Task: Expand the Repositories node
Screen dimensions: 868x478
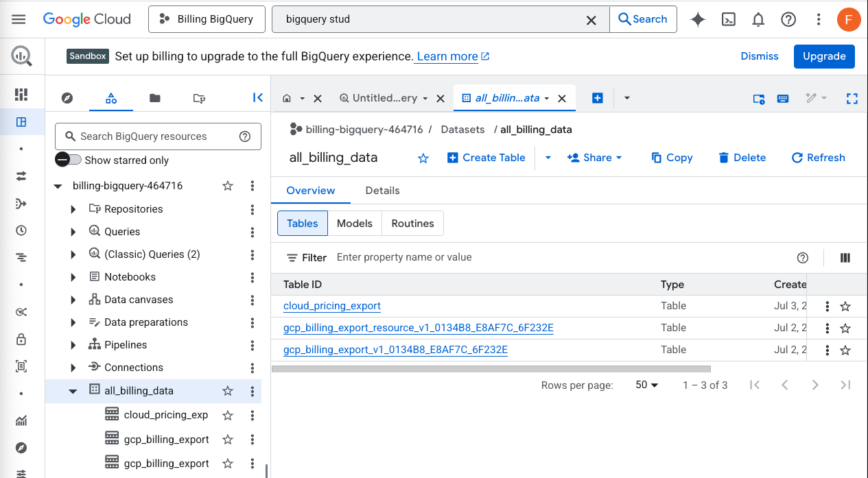Action: click(x=73, y=209)
